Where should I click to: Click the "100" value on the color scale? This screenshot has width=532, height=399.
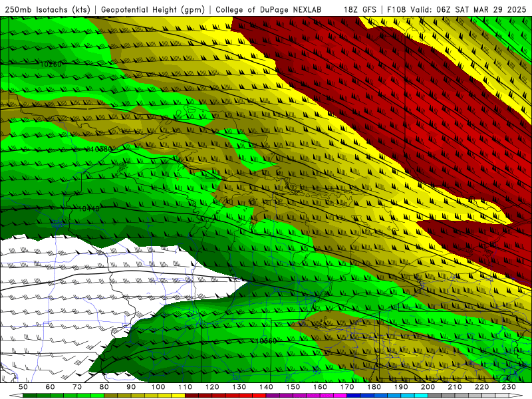[x=158, y=387]
